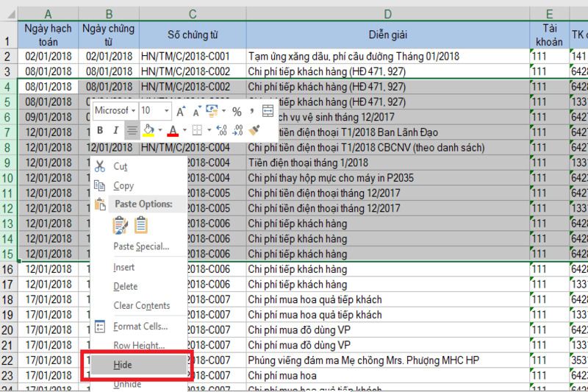The width and height of the screenshot is (588, 392).
Task: Apply Percent Style from mini toolbar
Action: 237,111
